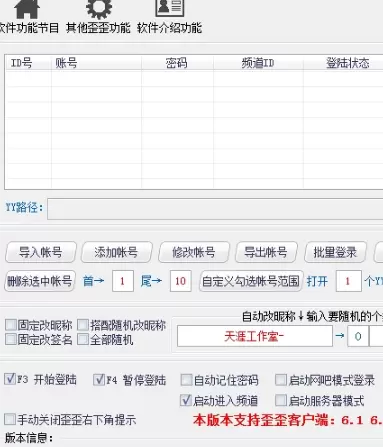Enable the 固定改签名 checkbox
The height and width of the screenshot is (447, 383).
click(11, 339)
